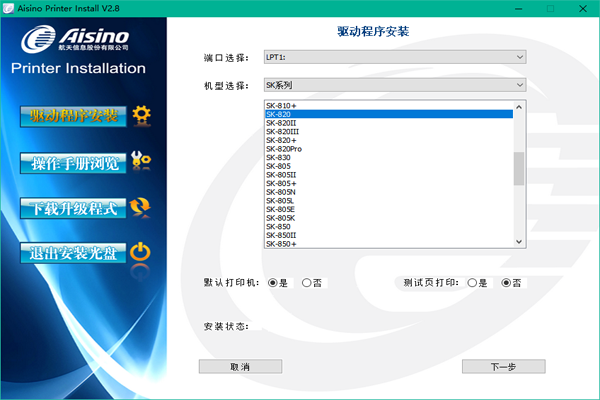This screenshot has height=400, width=600.
Task: Open 驱动程序安装 sidebar menu
Action: [73, 116]
